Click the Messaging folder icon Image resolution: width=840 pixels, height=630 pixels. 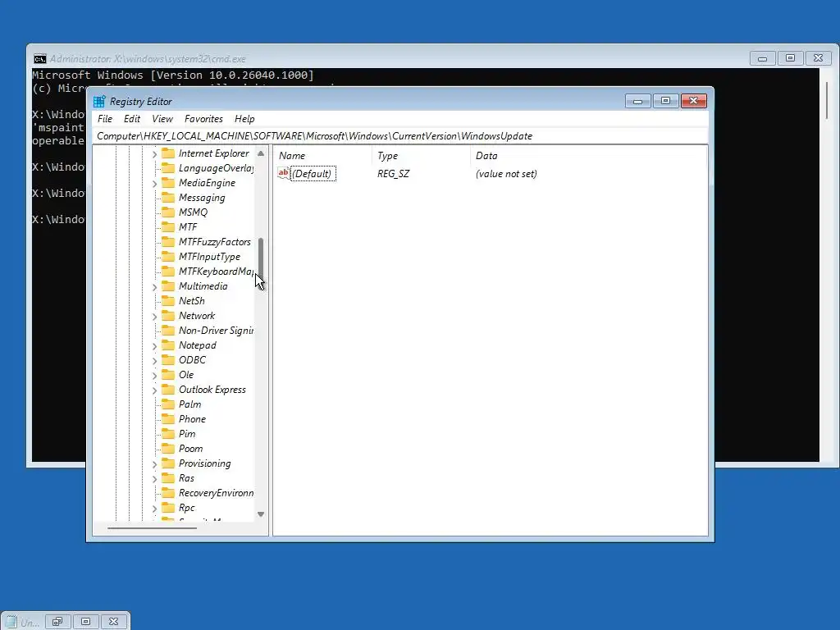(x=168, y=198)
